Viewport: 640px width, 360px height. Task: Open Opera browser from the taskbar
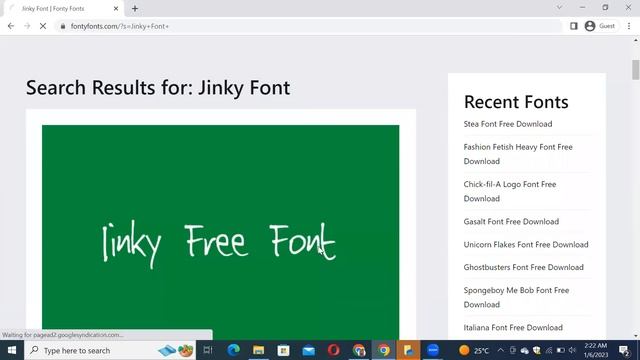coord(333,350)
